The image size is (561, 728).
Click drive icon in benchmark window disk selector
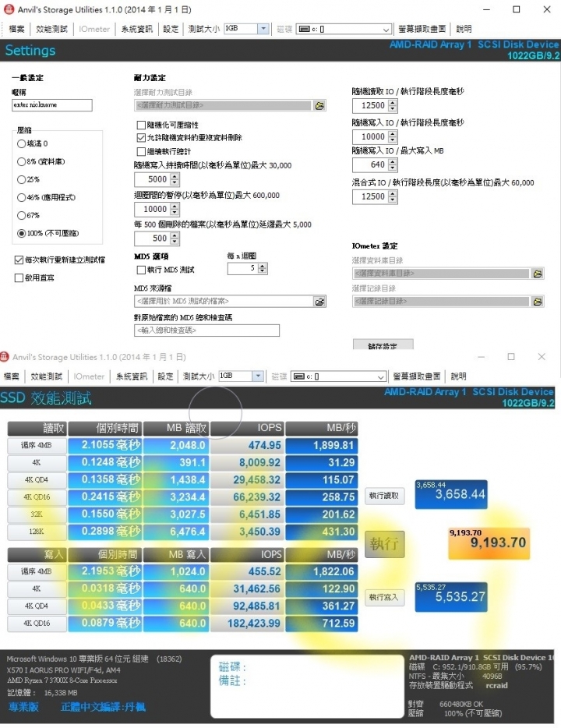coord(299,376)
